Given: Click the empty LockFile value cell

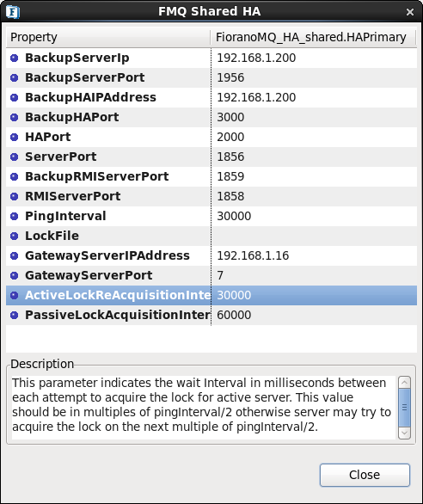Looking at the screenshot, I should pyautogui.click(x=314, y=236).
